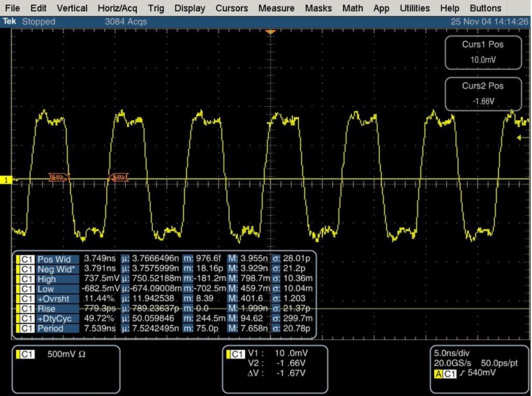The image size is (532, 396).
Task: Open the Vertical menu
Action: [x=72, y=8]
